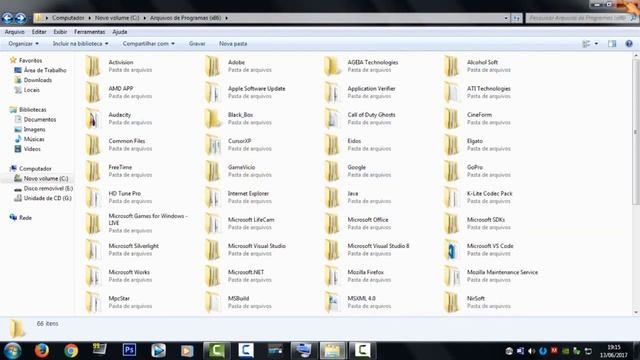
Task: Select Mozilla Maintenance Service name
Action: [x=502, y=272]
